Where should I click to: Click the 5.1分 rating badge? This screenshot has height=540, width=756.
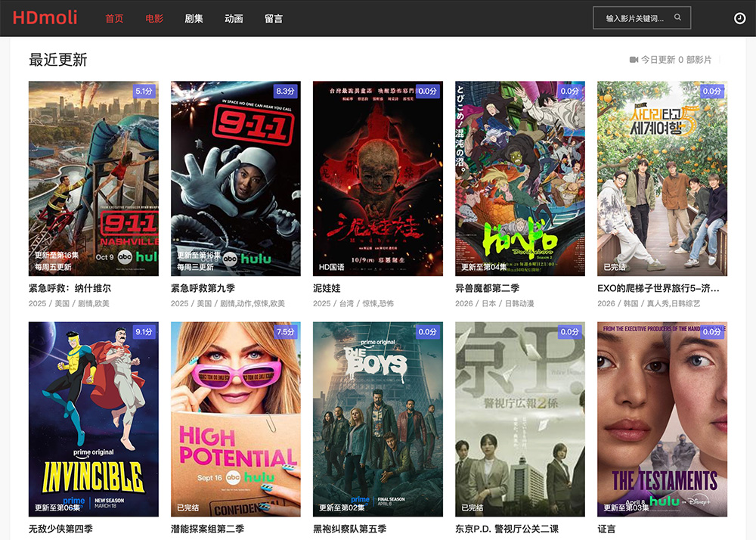point(144,91)
